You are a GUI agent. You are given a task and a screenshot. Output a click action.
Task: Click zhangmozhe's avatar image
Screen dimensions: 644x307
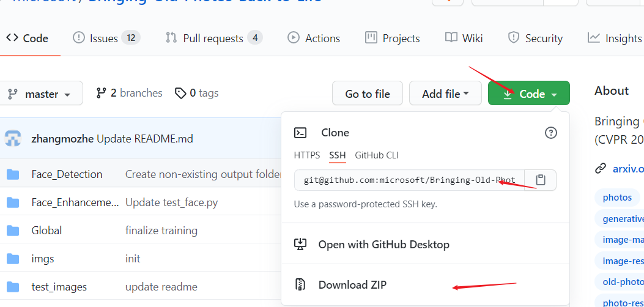pos(13,138)
